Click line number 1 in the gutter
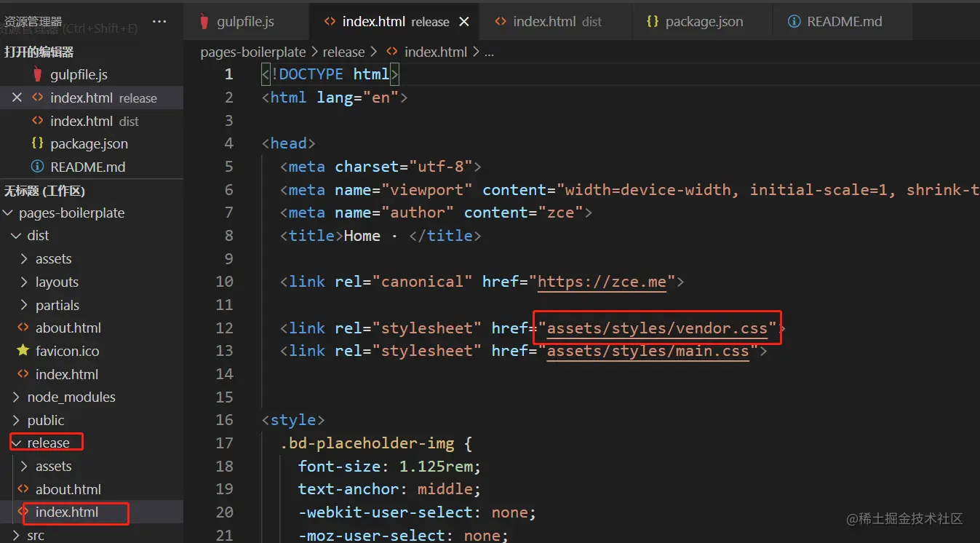The image size is (980, 543). pos(229,74)
